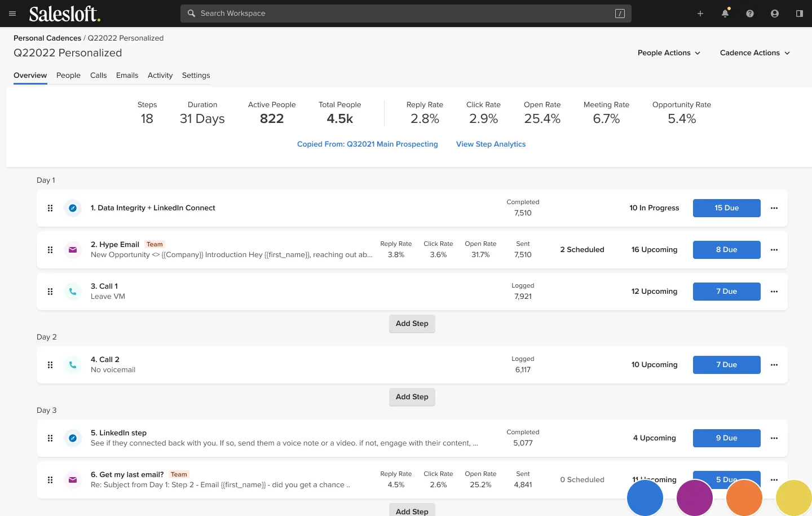Expand the People Actions dropdown
The width and height of the screenshot is (812, 516).
[669, 53]
